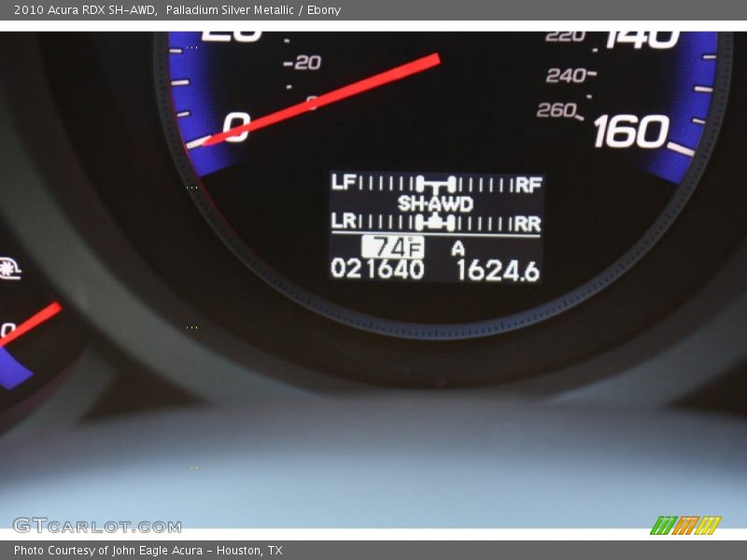Screen dimensions: 747x560
Task: Click the GTCARLOT.COM watermark logo
Action: pos(97,525)
